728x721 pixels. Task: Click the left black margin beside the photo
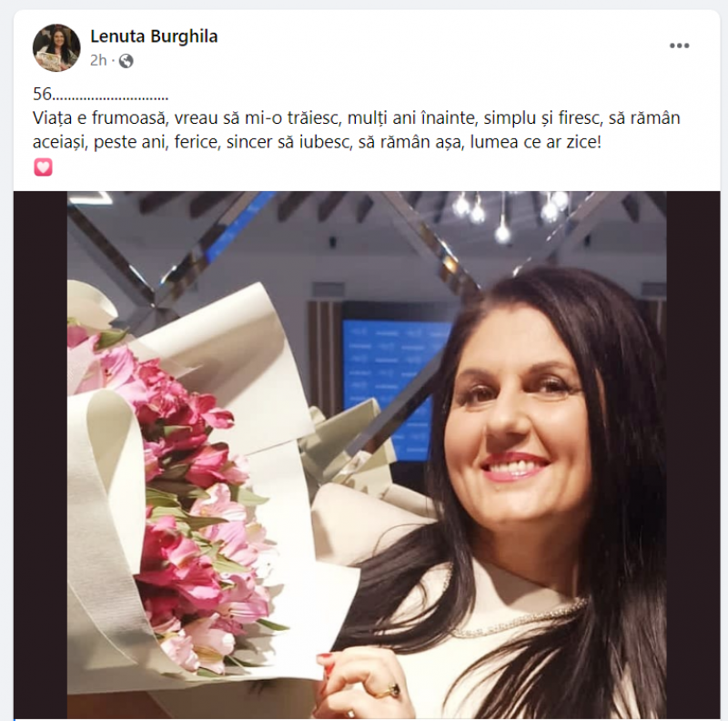40,455
